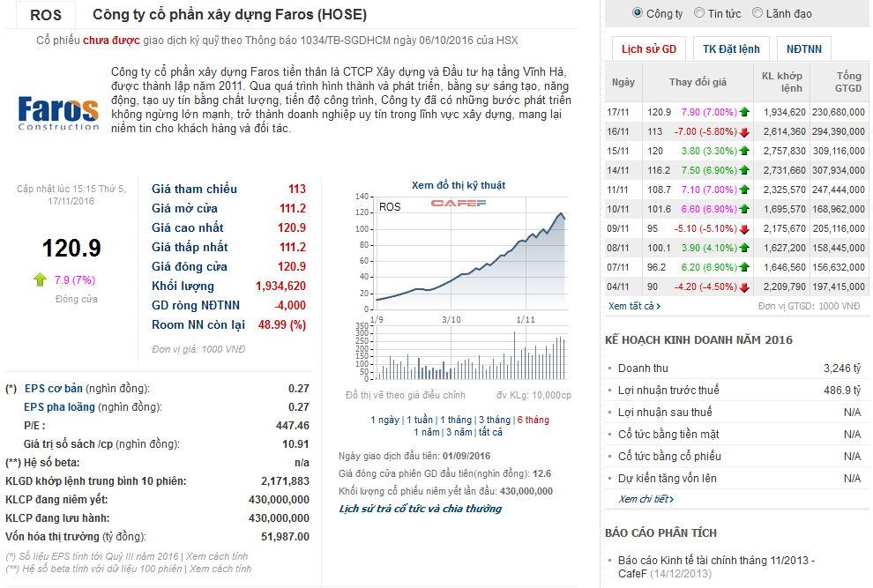Screen dimensions: 873x588
Task: Click the green up arrow beside 7.9 (7%)
Action: pyautogui.click(x=40, y=279)
